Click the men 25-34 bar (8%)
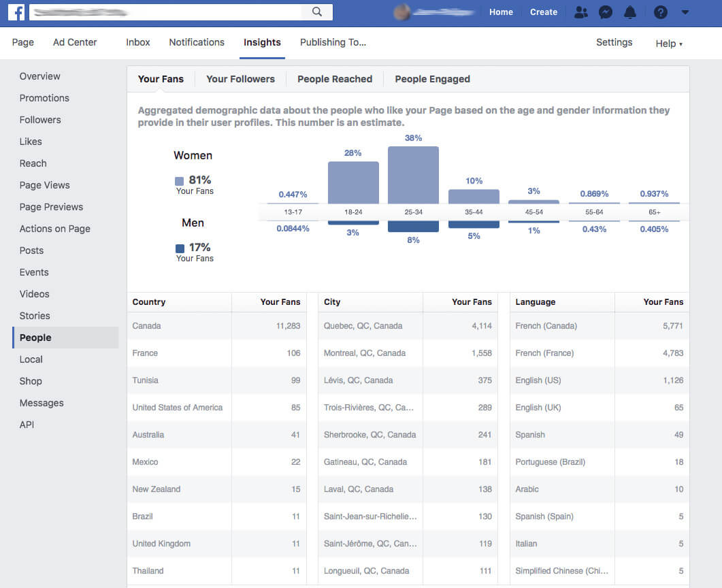This screenshot has height=588, width=722. 413,227
